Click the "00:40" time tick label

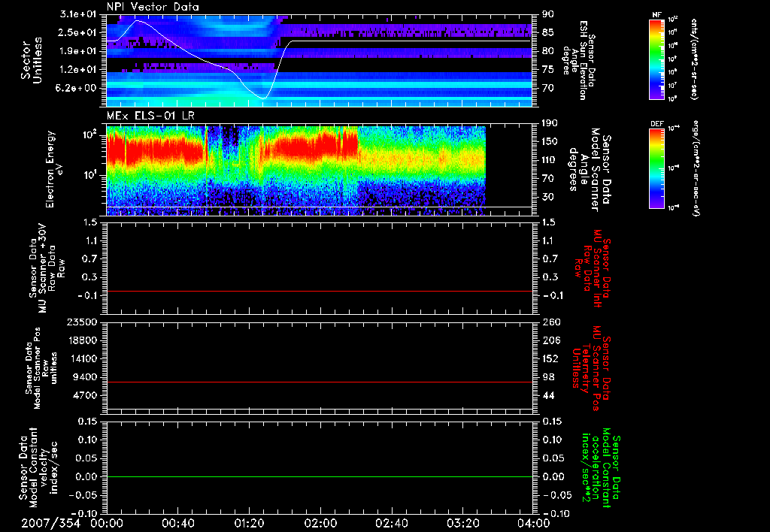click(177, 523)
